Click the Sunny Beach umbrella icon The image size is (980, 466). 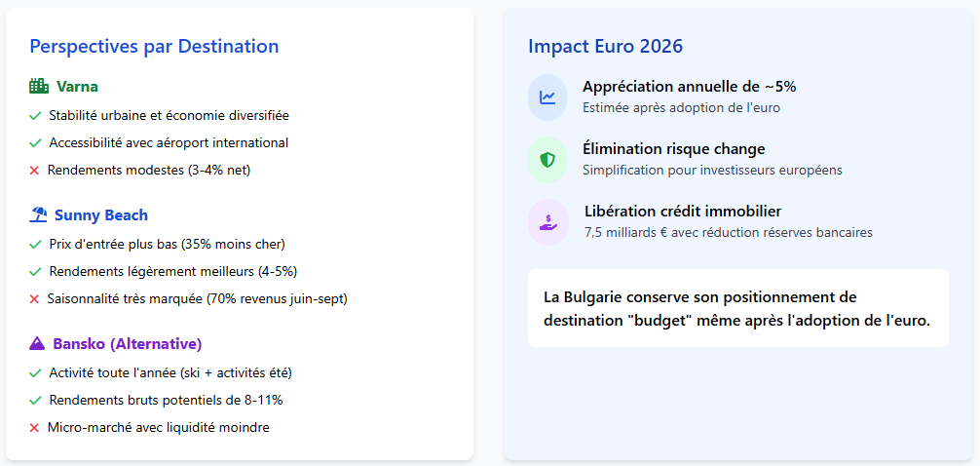point(39,215)
